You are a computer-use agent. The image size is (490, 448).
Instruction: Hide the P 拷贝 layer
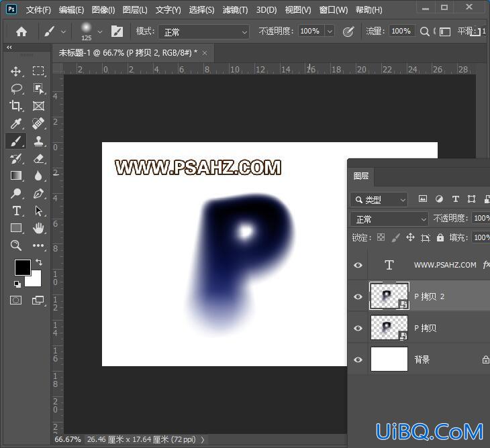coord(358,328)
